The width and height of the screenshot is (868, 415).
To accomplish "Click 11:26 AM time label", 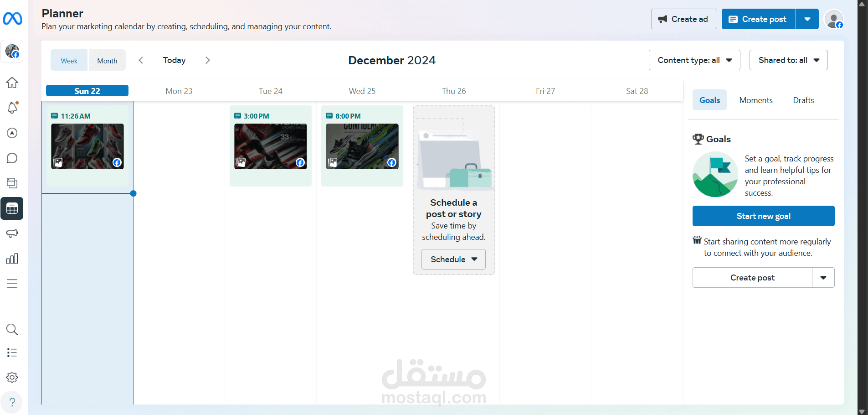I will 76,116.
